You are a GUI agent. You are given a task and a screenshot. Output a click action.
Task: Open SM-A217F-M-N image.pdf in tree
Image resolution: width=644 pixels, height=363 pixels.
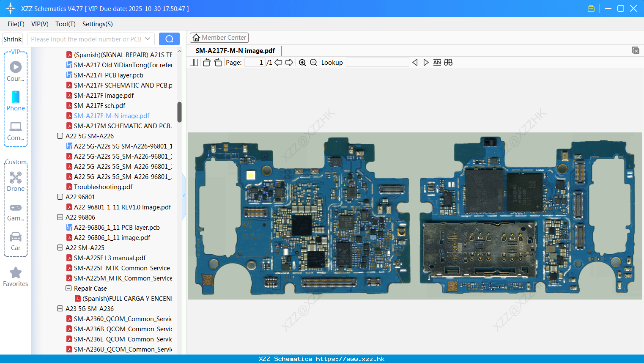pyautogui.click(x=112, y=115)
